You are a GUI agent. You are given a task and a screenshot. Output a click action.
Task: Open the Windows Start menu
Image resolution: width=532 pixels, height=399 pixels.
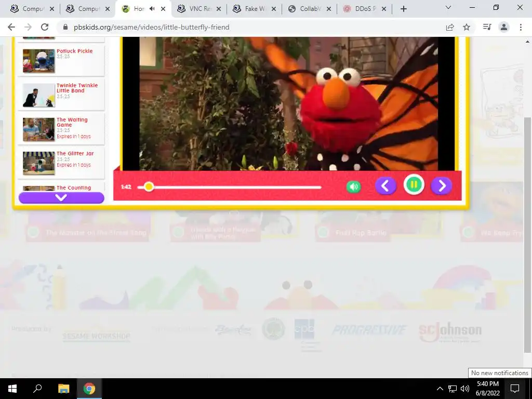click(x=12, y=389)
